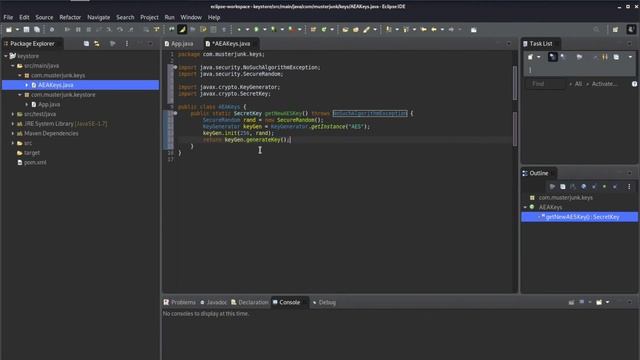The height and width of the screenshot is (360, 640).
Task: Toggle Mark Occurrences highlighter in toolbar
Action: click(x=182, y=29)
